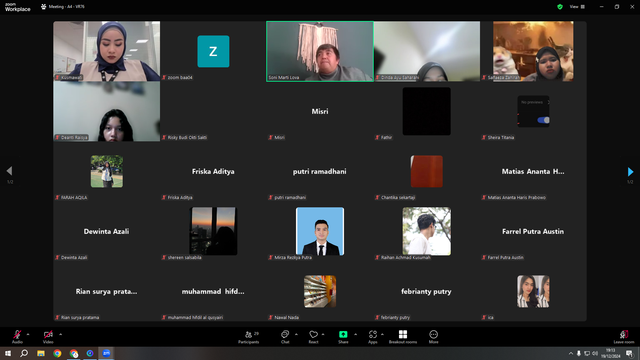Expand share options arrow next to Share
The image size is (640, 360).
click(356, 334)
